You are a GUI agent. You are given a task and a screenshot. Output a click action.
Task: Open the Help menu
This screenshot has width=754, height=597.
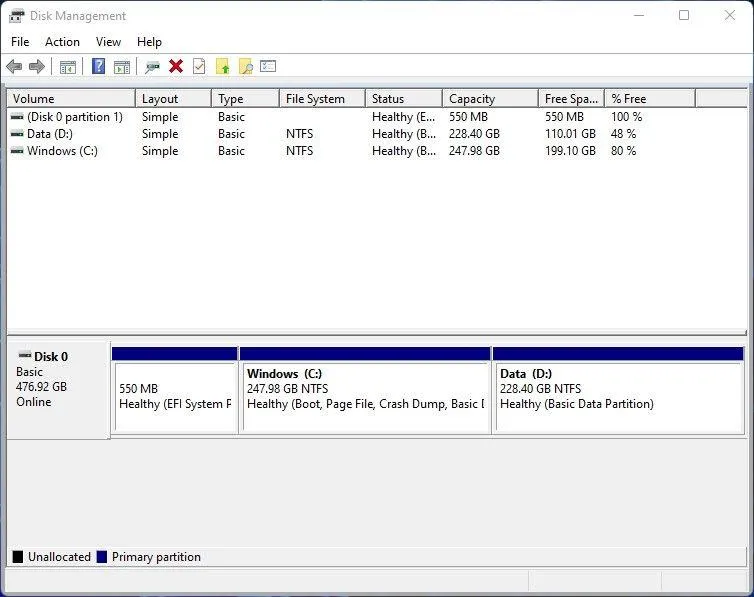point(149,42)
